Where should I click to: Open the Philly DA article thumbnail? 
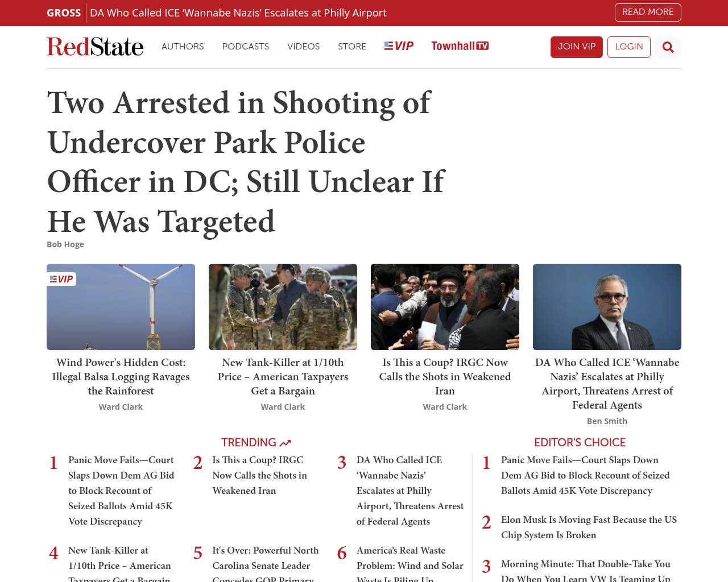(607, 307)
